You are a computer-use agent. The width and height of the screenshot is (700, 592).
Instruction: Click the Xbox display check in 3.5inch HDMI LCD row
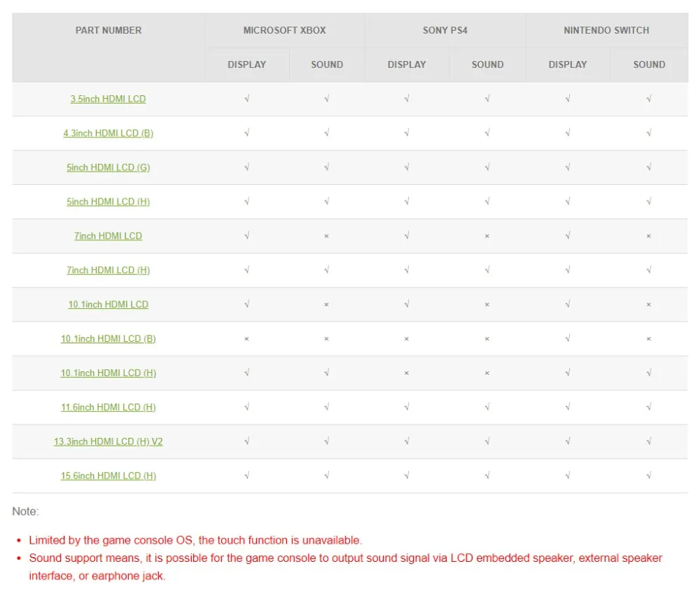pyautogui.click(x=247, y=98)
